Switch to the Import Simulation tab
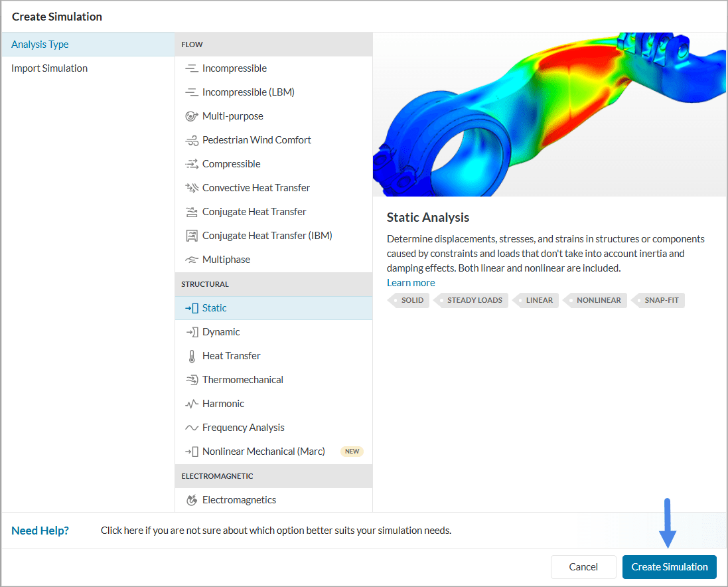Viewport: 728px width, 587px height. tap(49, 68)
